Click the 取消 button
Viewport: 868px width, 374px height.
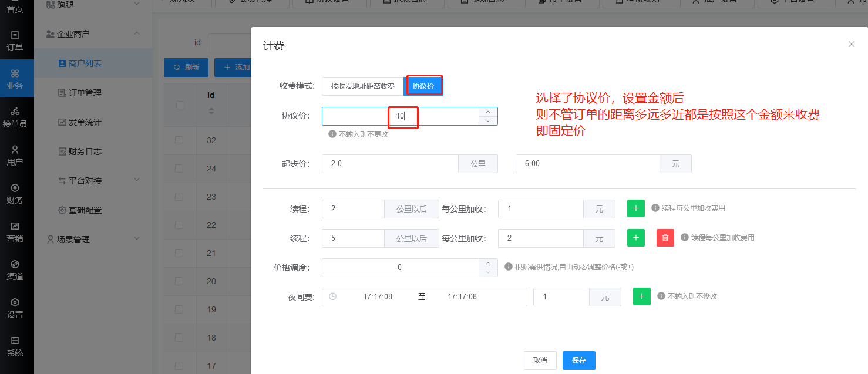[x=540, y=360]
